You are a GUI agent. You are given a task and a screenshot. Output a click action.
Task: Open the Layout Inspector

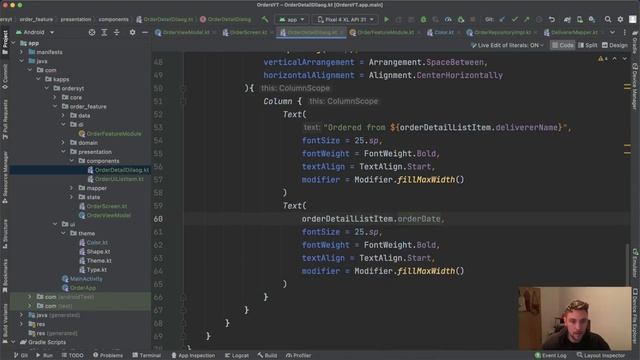coord(601,356)
